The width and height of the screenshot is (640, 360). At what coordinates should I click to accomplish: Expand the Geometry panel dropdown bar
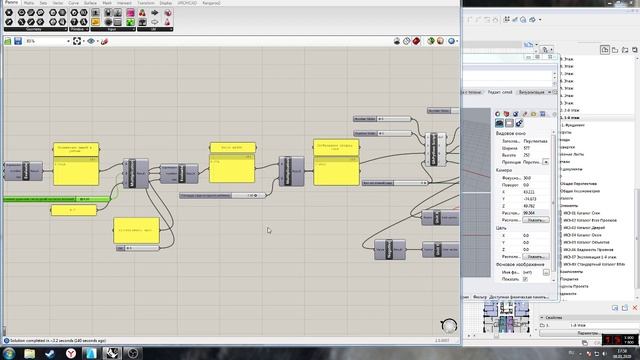point(36,29)
